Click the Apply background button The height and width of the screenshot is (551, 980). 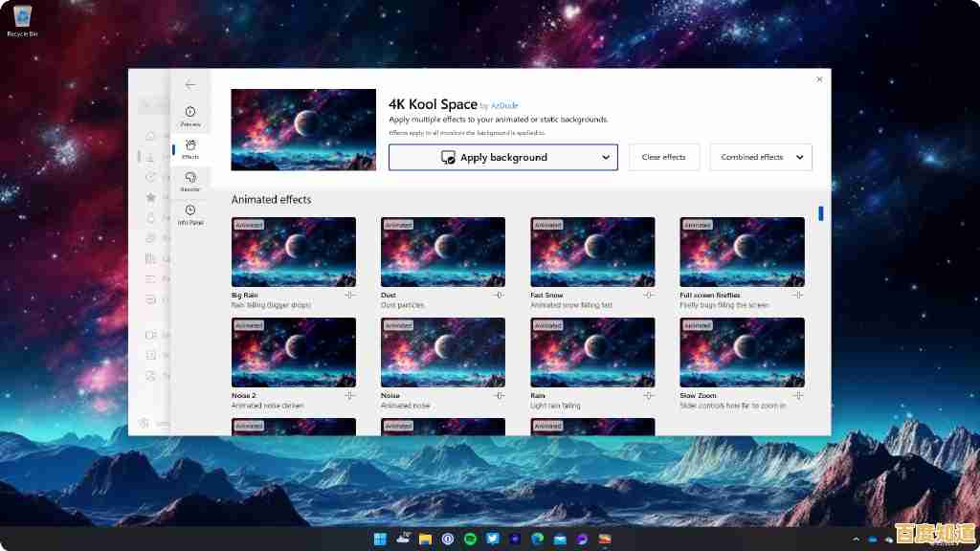coord(492,158)
